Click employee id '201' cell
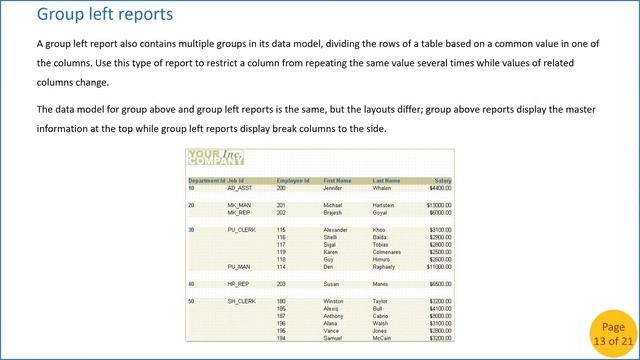This screenshot has height=360, width=640. [x=281, y=205]
